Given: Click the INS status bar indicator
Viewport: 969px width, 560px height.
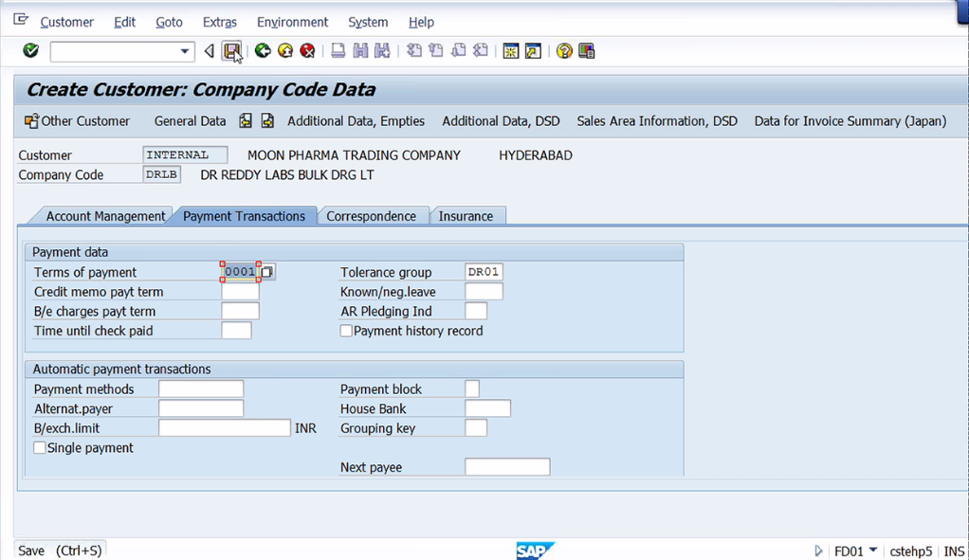Looking at the screenshot, I should (x=954, y=551).
